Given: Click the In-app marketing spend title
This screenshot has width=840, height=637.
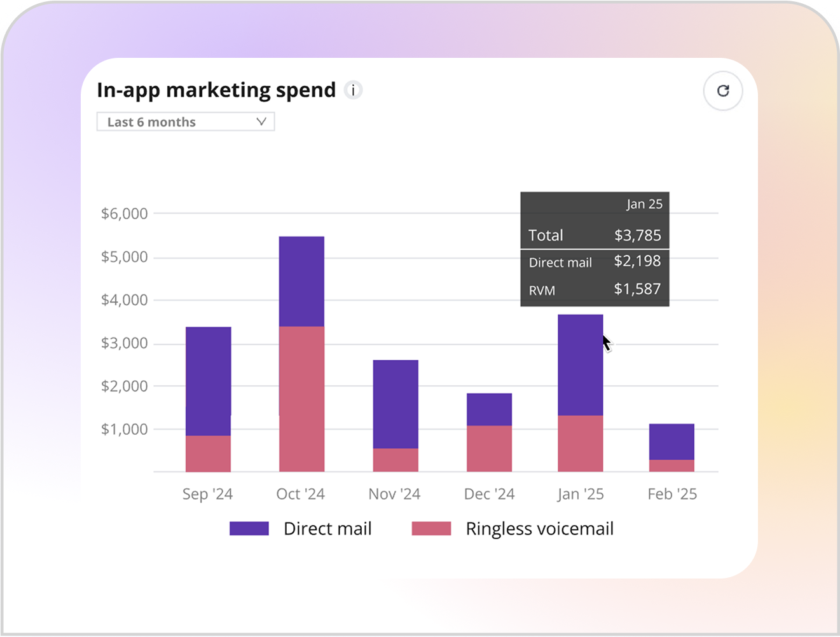Looking at the screenshot, I should point(216,90).
